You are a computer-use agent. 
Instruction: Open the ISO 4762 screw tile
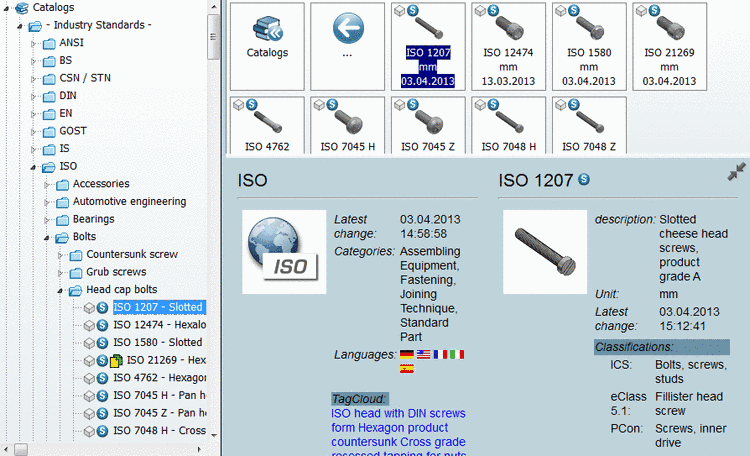tap(267, 125)
